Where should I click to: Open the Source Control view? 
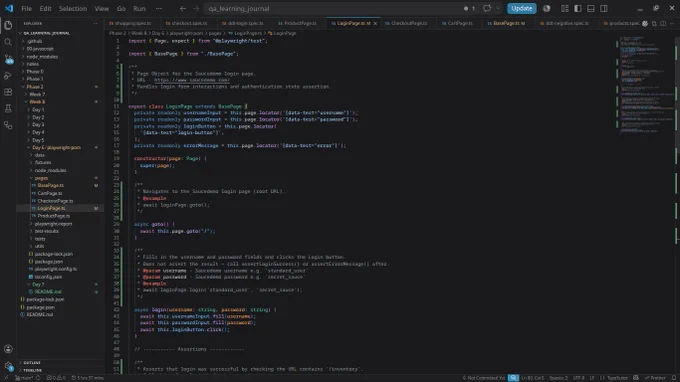click(8, 59)
